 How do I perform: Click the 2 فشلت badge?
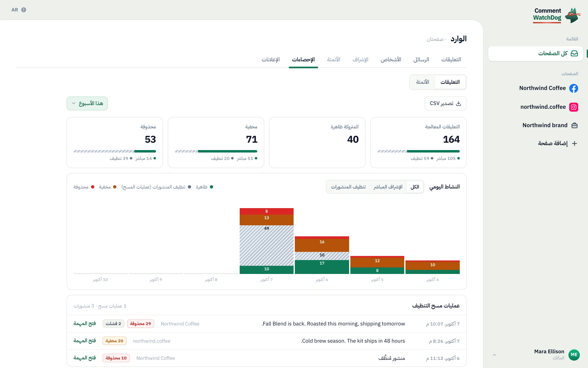pyautogui.click(x=113, y=324)
